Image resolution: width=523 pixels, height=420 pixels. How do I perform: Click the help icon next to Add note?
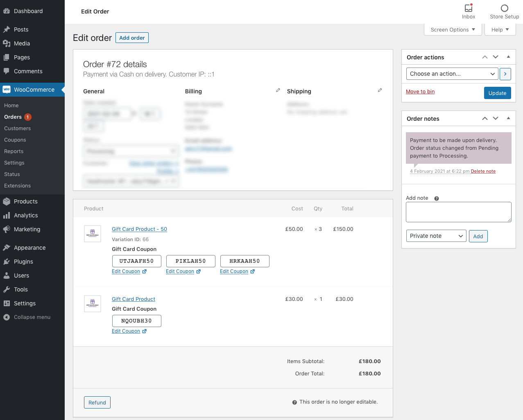click(436, 198)
